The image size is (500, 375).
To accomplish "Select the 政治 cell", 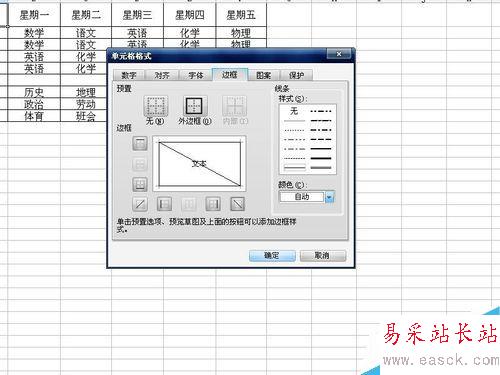I will [x=34, y=104].
